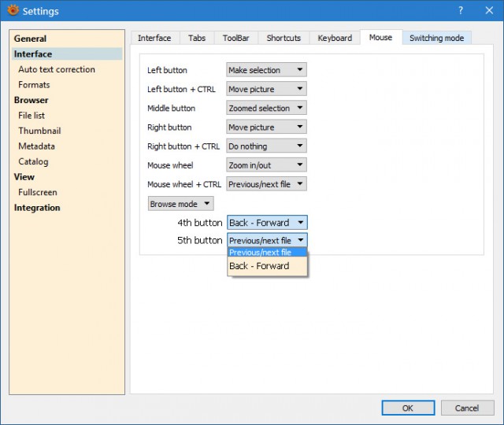Click the Settings title text
504x425 pixels.
point(41,11)
